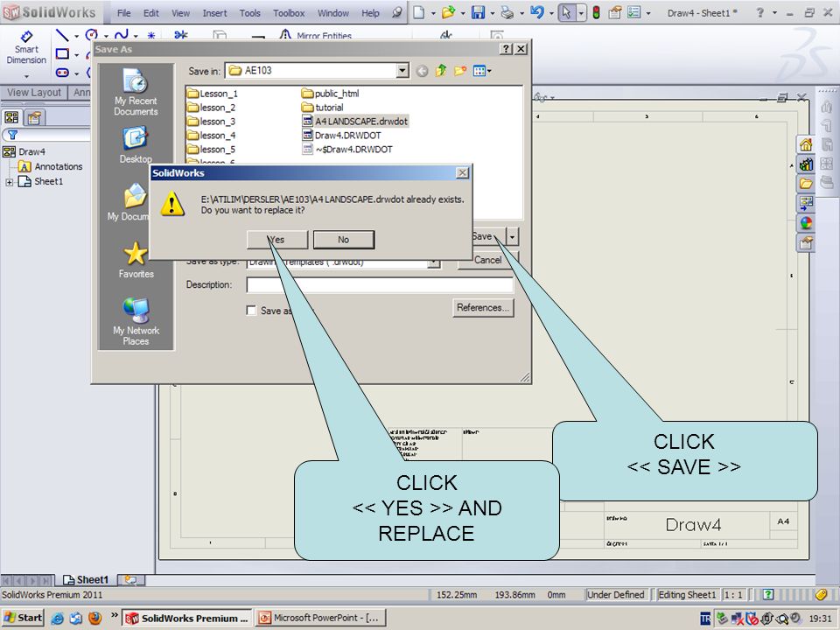Click Yes to replace the file
The height and width of the screenshot is (630, 840).
click(x=277, y=240)
